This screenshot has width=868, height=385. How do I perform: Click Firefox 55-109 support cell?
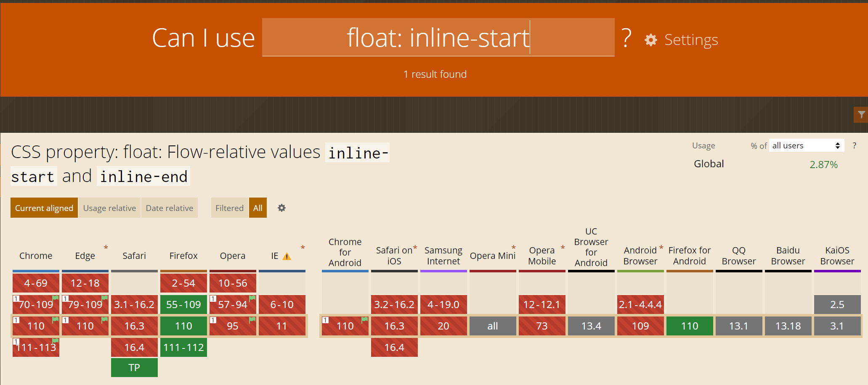[x=183, y=304]
